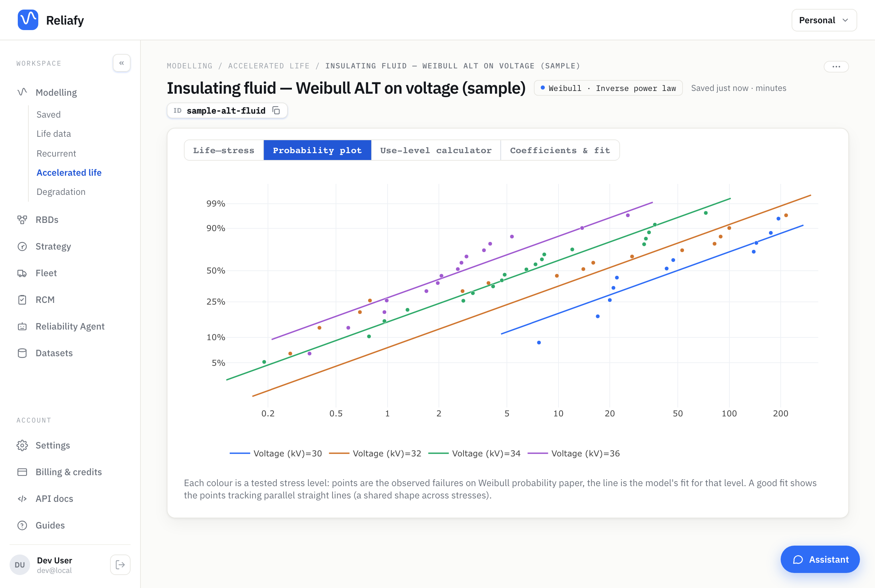Click the Assistant chat bubble icon
875x588 pixels.
798,560
